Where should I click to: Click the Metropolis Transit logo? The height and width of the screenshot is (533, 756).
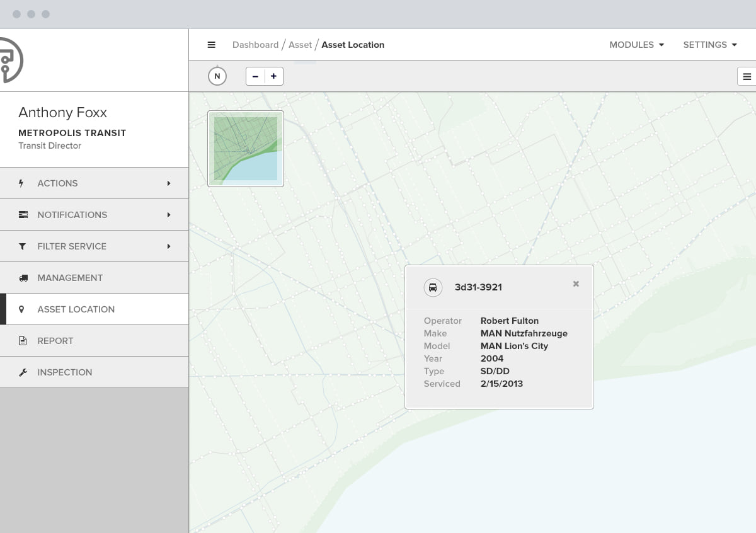(x=11, y=60)
